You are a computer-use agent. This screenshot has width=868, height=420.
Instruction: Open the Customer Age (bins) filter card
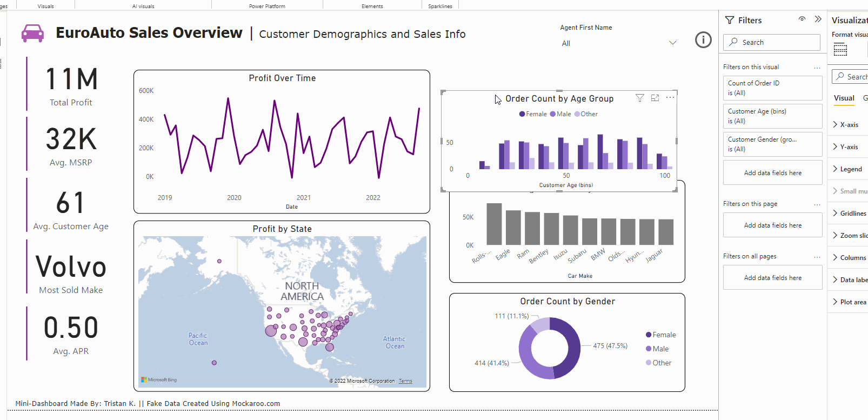pos(772,116)
